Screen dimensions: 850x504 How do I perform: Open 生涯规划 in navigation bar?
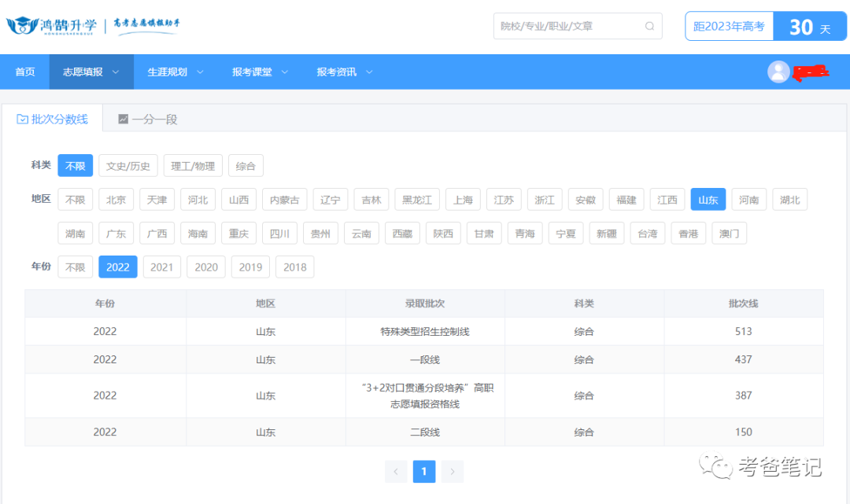176,72
